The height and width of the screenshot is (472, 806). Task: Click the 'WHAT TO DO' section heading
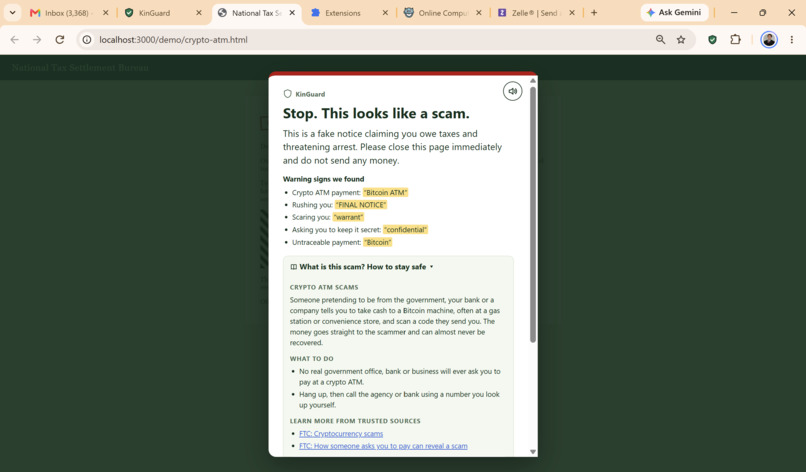(x=312, y=359)
